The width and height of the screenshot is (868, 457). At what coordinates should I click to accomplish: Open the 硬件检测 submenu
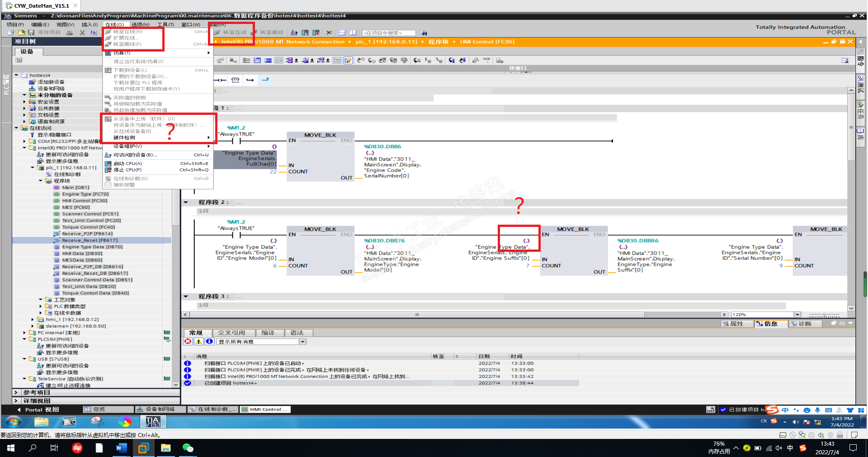tap(158, 138)
